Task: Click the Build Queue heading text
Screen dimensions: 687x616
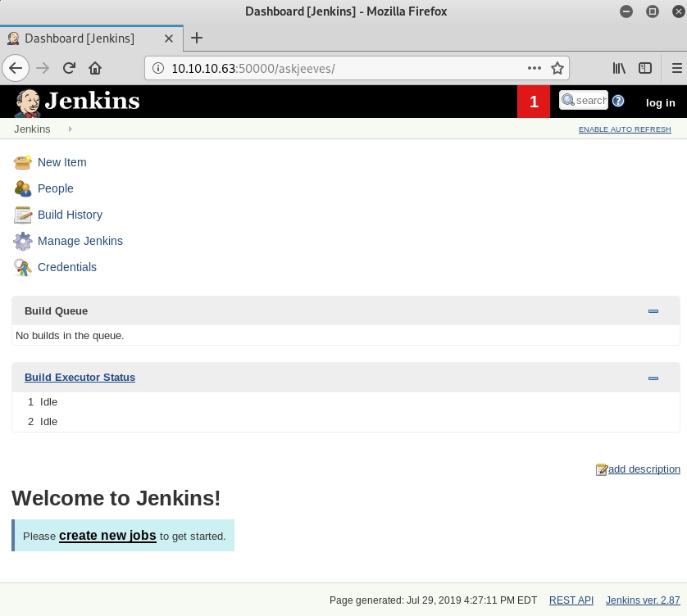Action: (56, 310)
